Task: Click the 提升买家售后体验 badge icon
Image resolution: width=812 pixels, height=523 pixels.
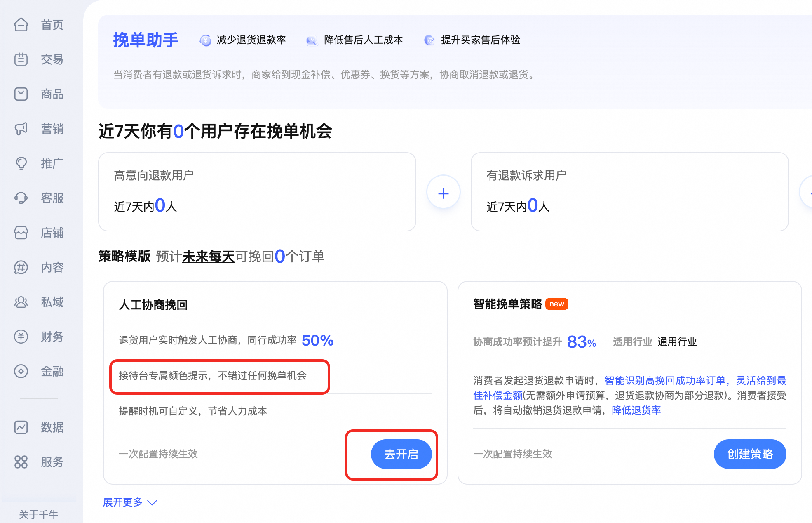Action: (429, 40)
